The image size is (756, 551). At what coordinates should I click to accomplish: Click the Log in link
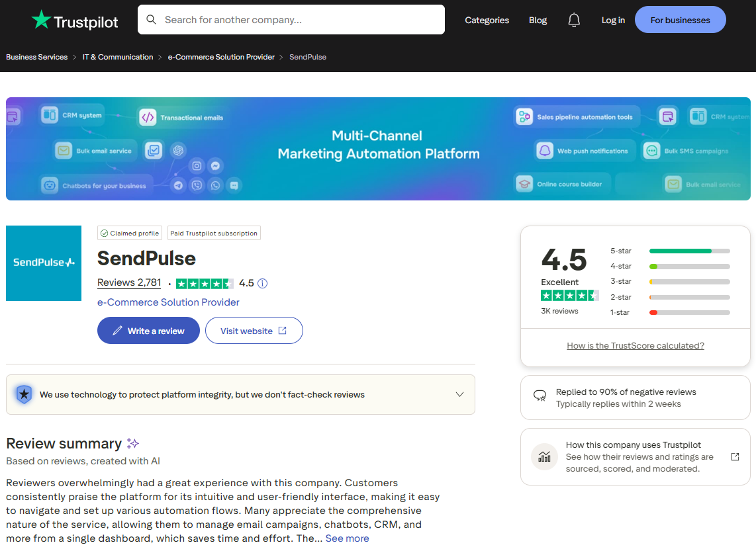pyautogui.click(x=613, y=20)
